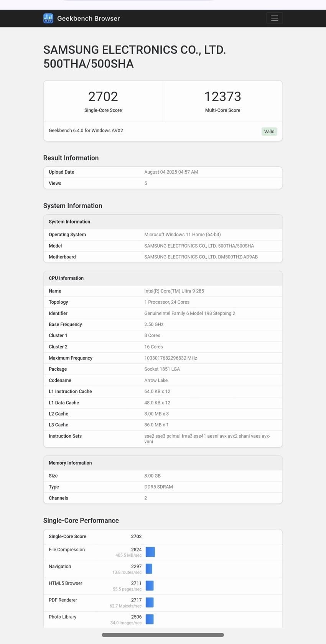Viewport: 326px width, 644px height.
Task: Click the PDF Renderer blue score bar
Action: (150, 603)
